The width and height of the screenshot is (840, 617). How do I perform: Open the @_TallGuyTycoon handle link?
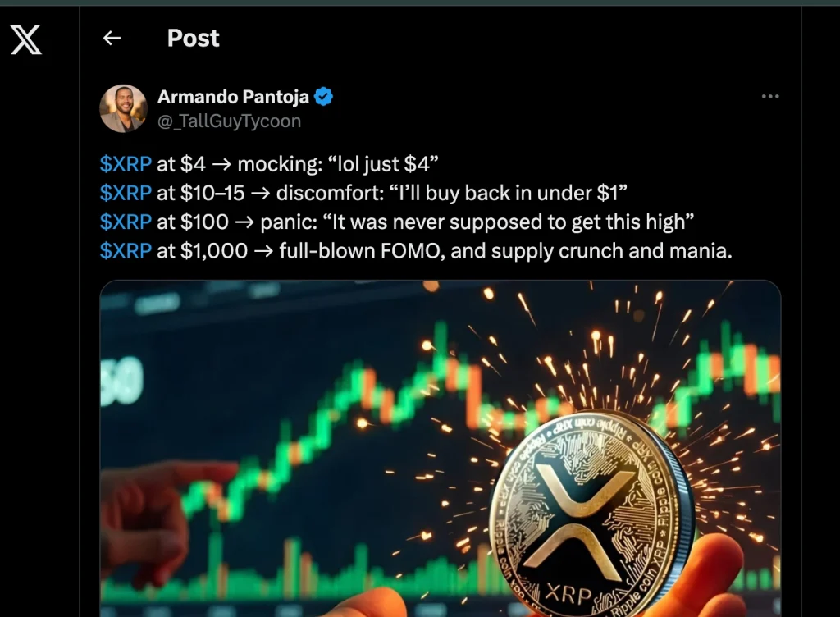click(230, 121)
